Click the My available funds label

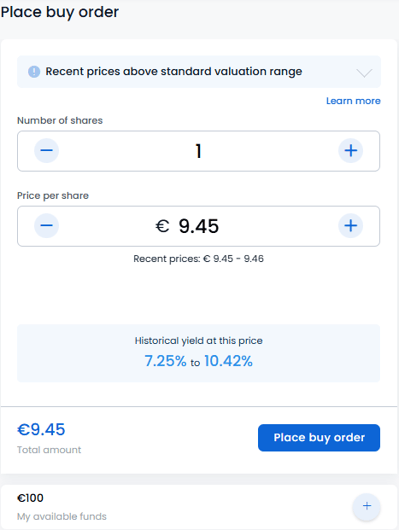pyautogui.click(x=62, y=516)
